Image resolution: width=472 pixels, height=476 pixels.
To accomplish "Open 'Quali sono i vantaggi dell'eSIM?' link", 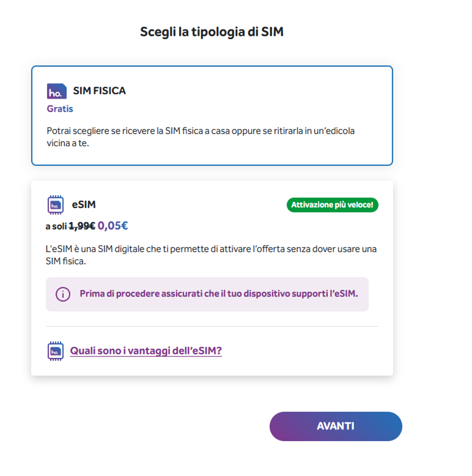I will tap(146, 351).
